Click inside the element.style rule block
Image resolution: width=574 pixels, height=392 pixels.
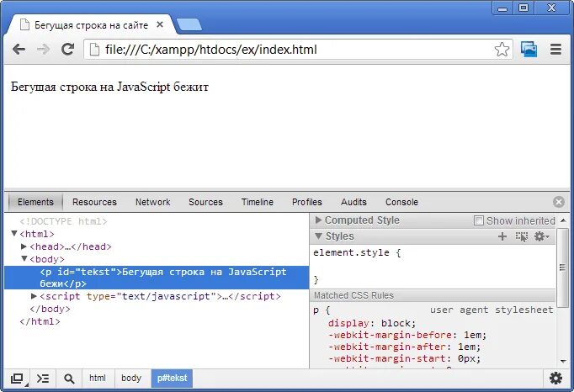click(432, 267)
